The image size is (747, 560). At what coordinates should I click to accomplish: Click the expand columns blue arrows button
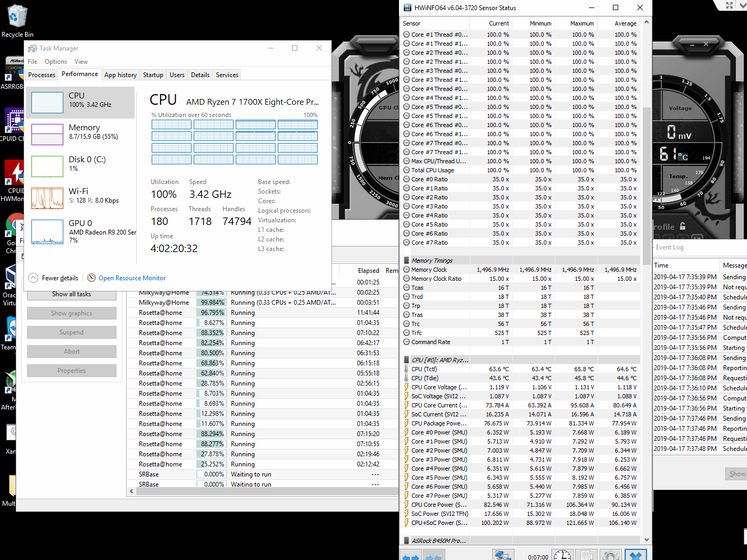410,555
